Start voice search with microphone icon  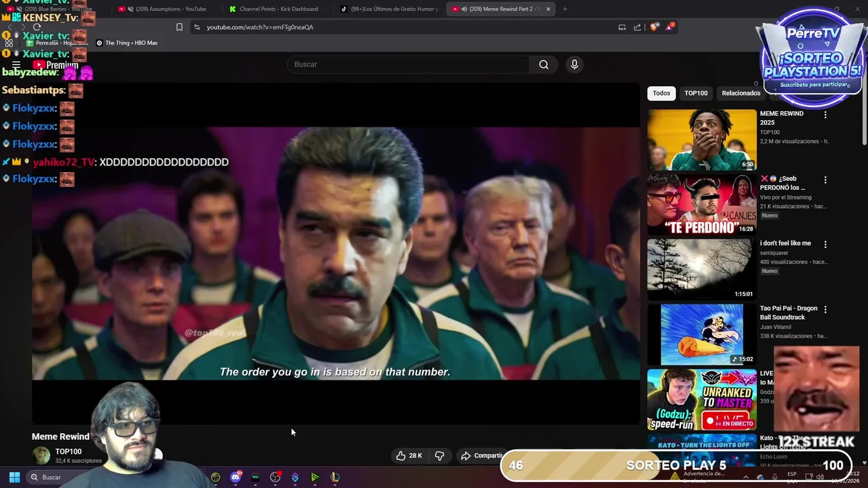coord(574,64)
